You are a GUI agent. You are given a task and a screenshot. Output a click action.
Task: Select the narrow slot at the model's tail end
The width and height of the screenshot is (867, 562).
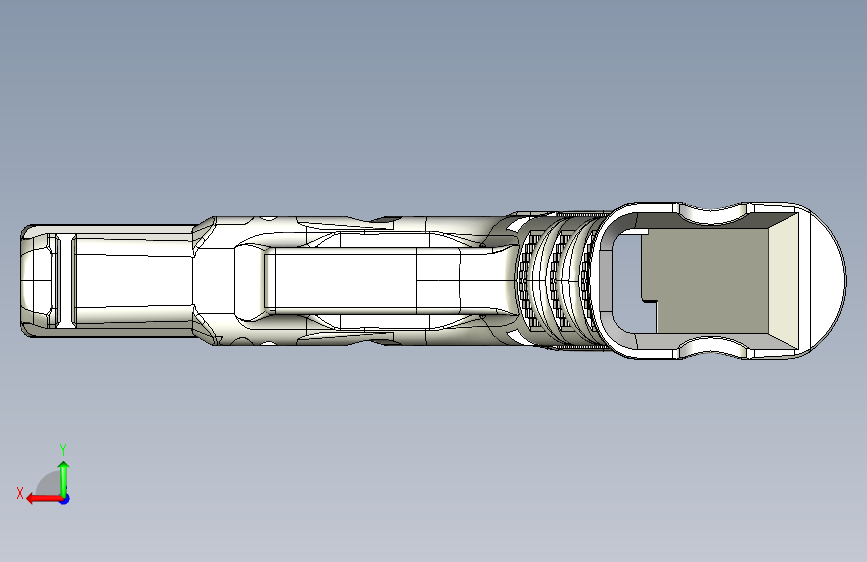tap(66, 280)
